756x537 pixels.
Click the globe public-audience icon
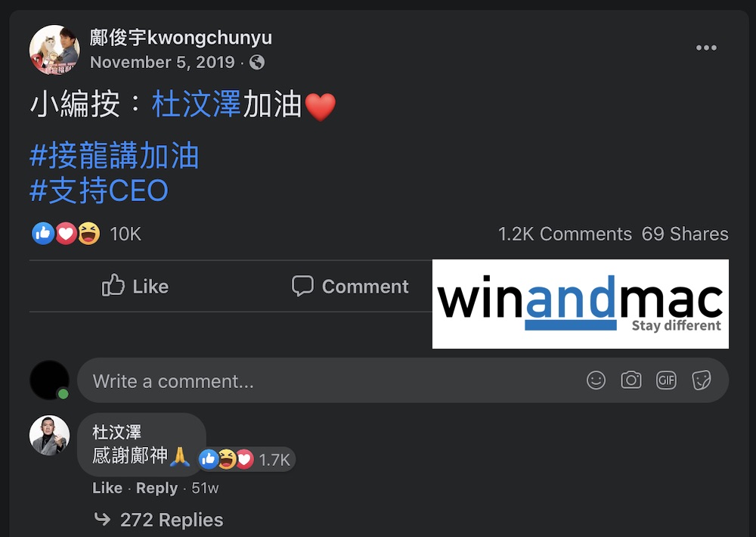coord(257,62)
